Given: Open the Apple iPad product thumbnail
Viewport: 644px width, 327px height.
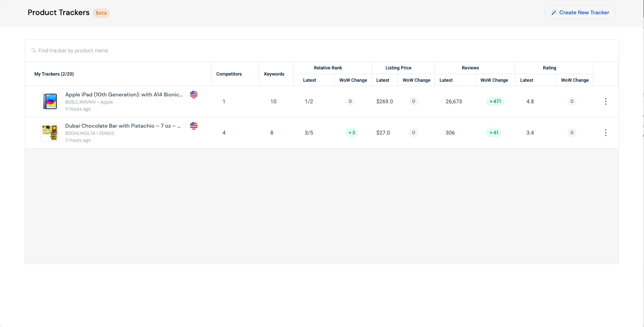Looking at the screenshot, I should pyautogui.click(x=50, y=101).
